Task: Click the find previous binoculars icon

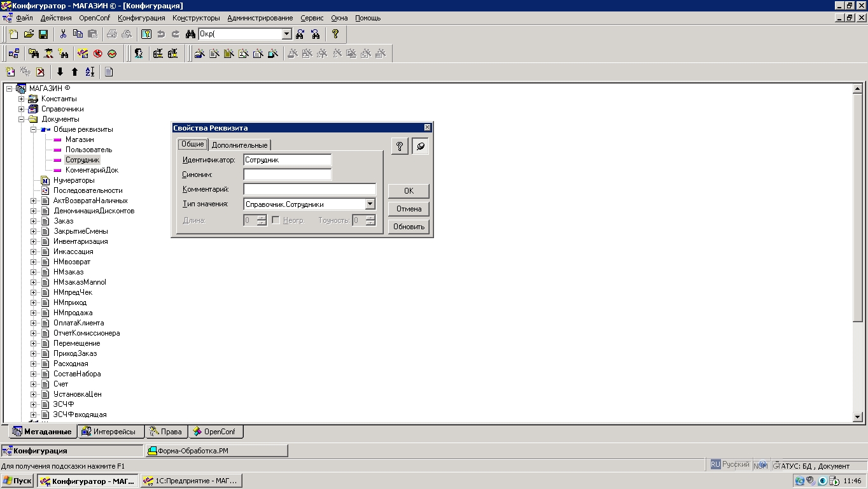Action: pos(315,34)
